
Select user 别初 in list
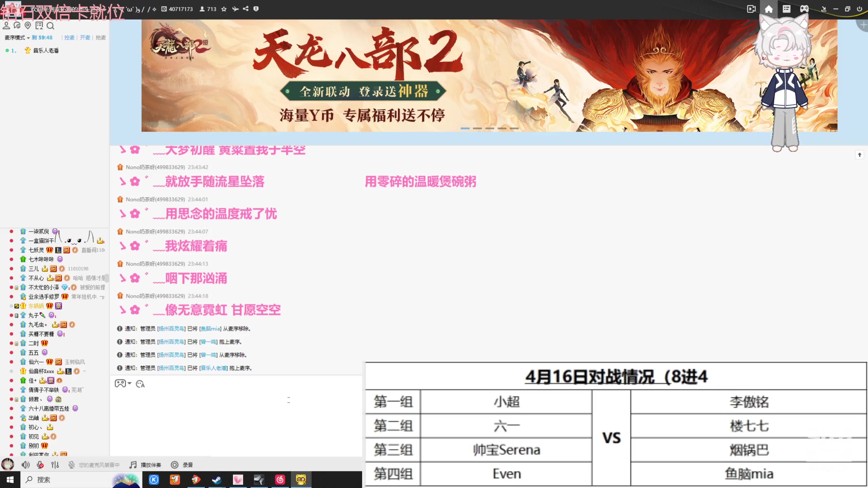34,446
